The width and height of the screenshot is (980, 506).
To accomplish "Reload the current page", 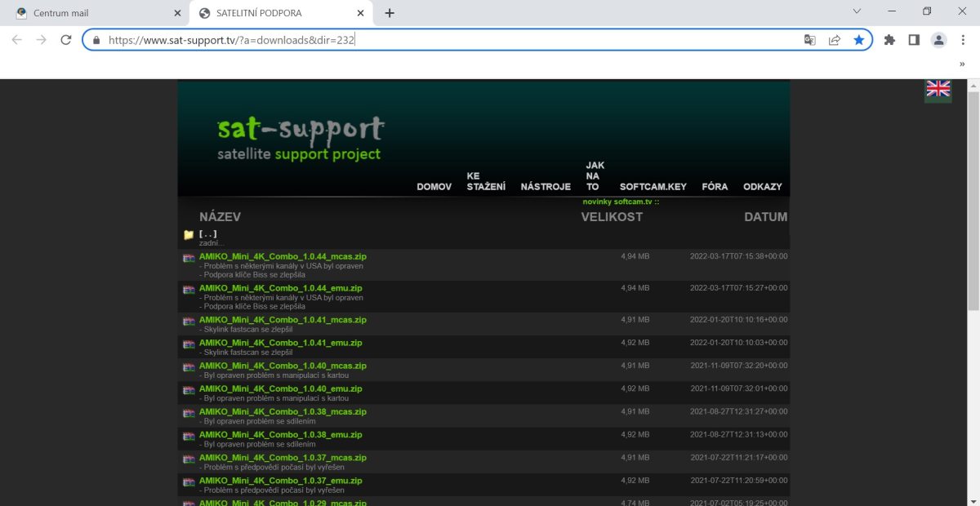I will point(66,39).
